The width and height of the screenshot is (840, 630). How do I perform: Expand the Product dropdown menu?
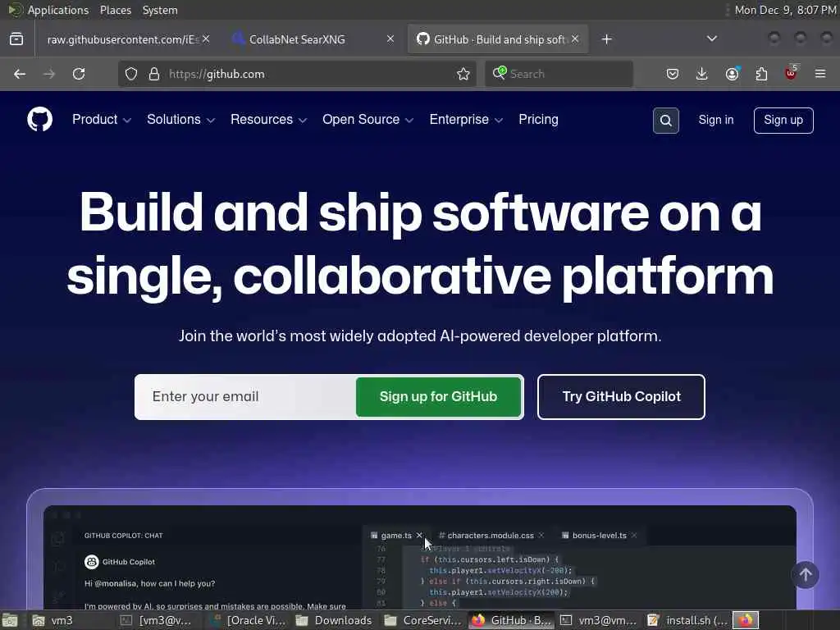coord(101,120)
